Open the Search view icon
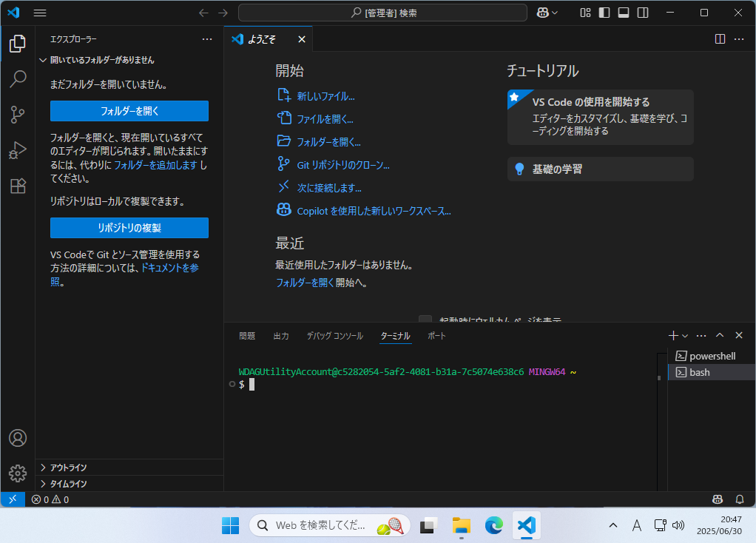 pos(17,78)
